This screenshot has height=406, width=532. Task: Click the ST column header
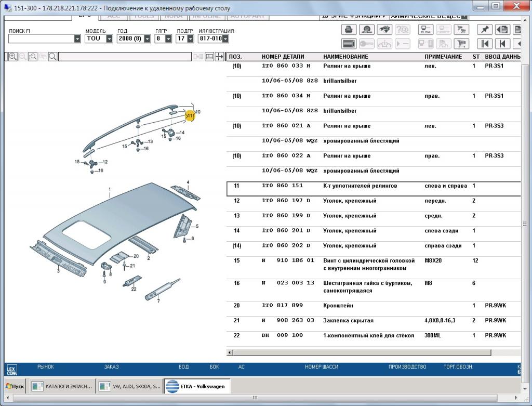pyautogui.click(x=476, y=57)
